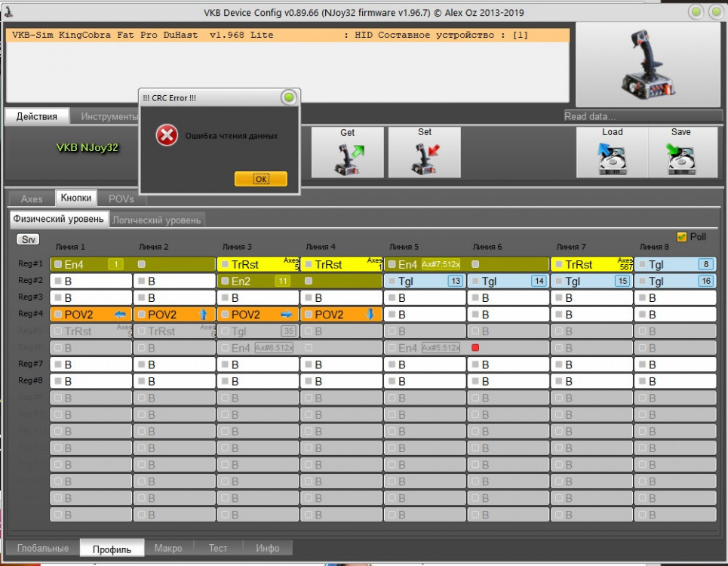This screenshot has height=566, width=728.
Task: Click the joystick device picture thumbnail
Action: (x=648, y=65)
